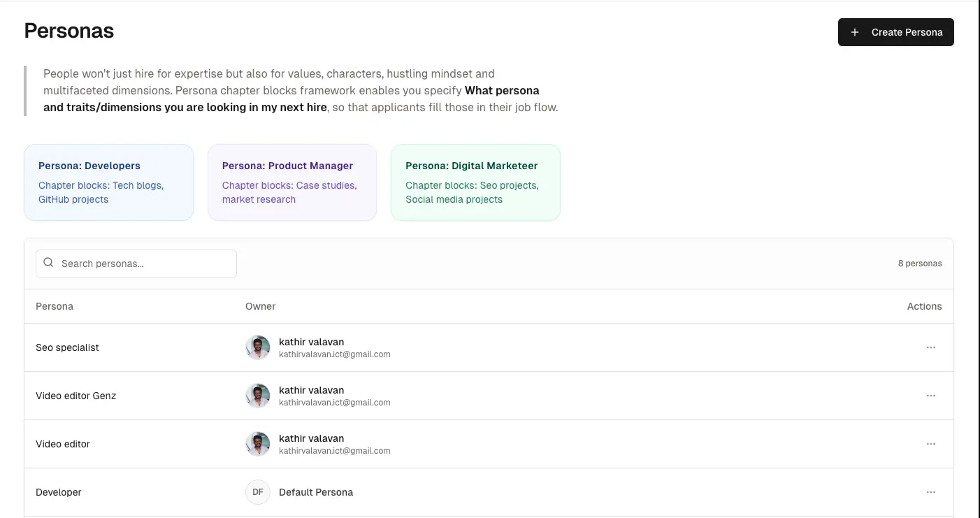Open the Developer persona row
Screen dimensions: 980x518
click(59, 492)
